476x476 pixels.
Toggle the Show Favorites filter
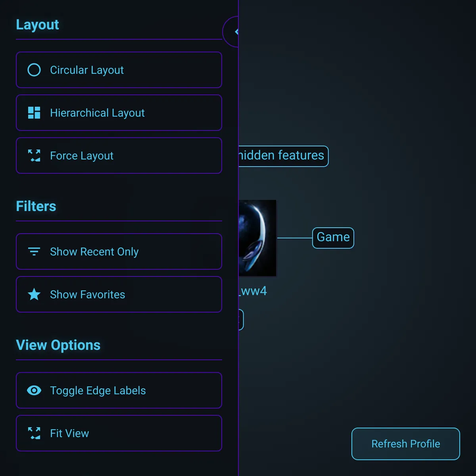point(119,294)
